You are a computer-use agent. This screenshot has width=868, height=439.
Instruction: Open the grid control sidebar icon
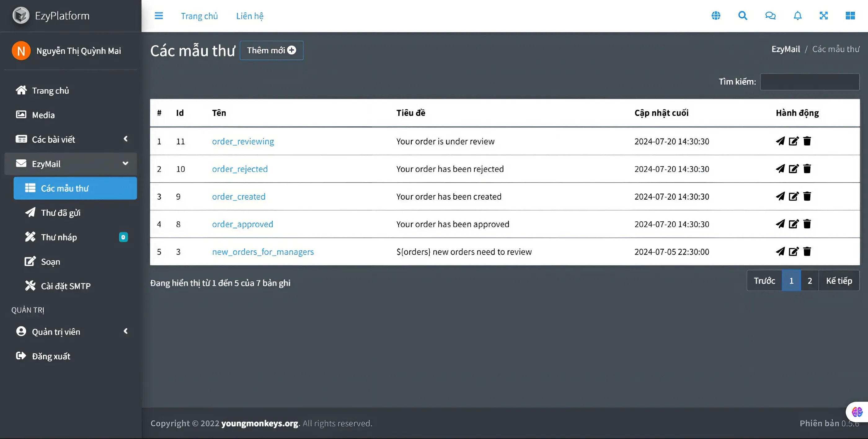point(850,16)
